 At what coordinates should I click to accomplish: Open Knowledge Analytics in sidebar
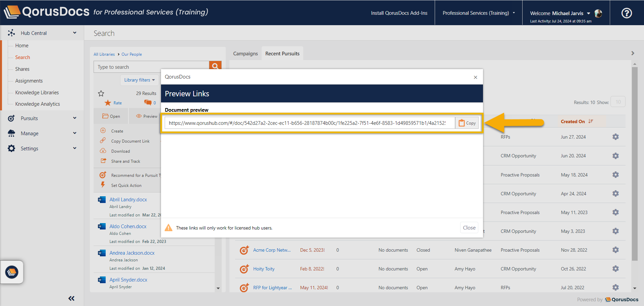(38, 104)
